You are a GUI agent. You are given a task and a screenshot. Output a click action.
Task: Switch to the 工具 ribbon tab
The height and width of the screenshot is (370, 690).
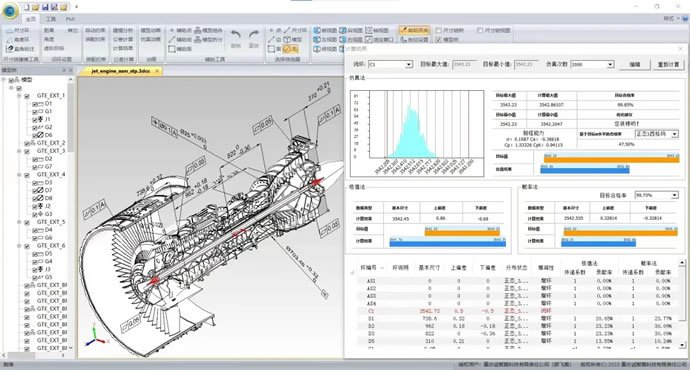click(x=51, y=19)
